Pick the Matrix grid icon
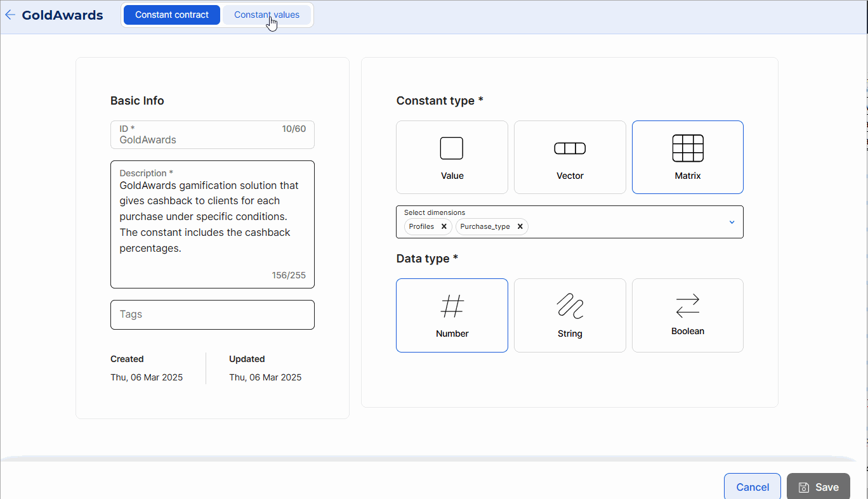 point(688,148)
